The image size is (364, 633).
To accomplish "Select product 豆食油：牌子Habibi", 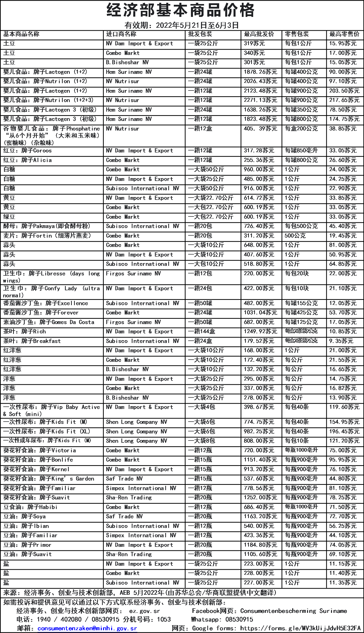I will [x=30, y=507].
